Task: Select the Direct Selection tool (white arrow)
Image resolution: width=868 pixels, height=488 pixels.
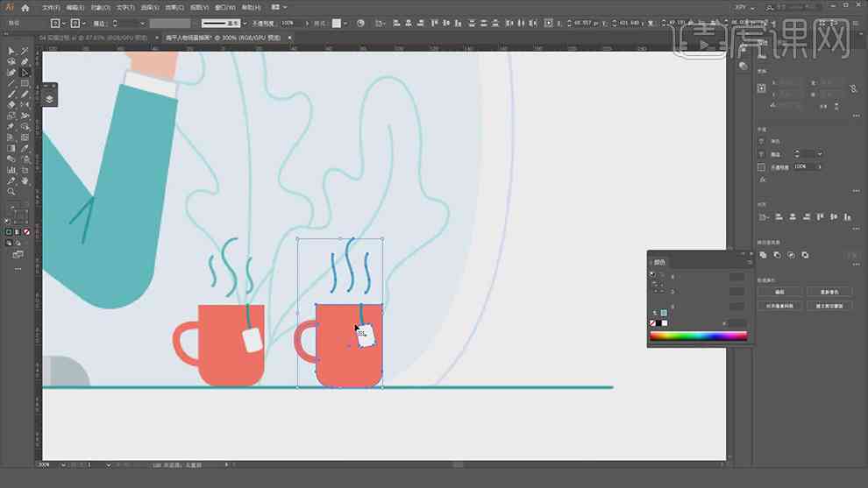Action: click(x=25, y=73)
